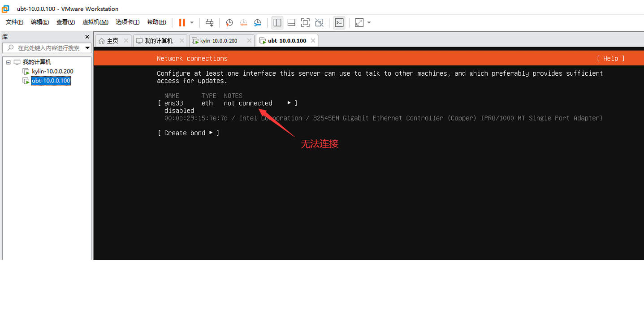644x332 pixels.
Task: Close the 库 library panel
Action: coord(87,37)
